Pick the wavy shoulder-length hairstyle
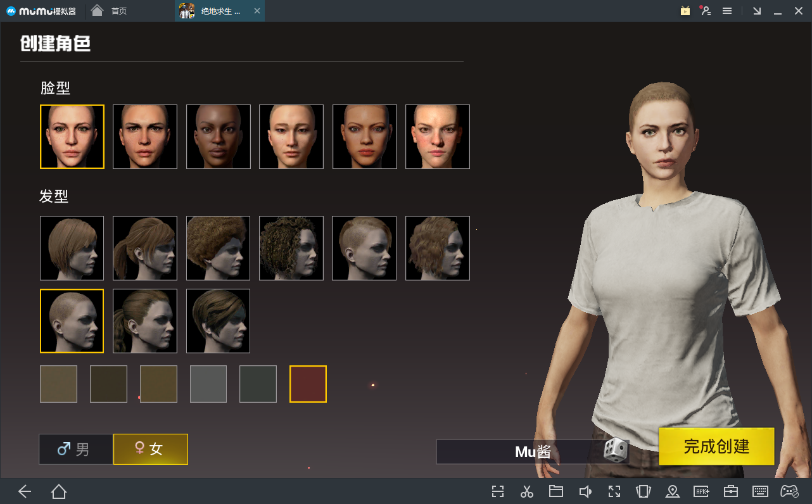The width and height of the screenshot is (812, 504). click(438, 248)
